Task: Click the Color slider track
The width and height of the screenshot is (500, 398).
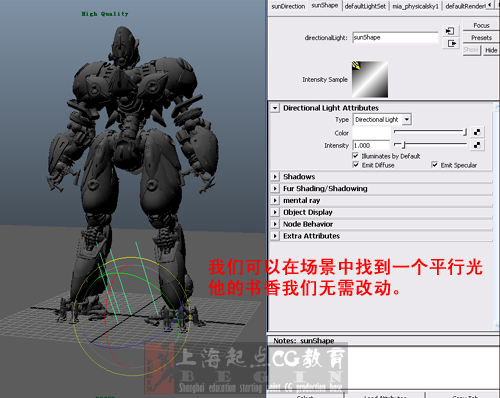Action: tap(430, 132)
